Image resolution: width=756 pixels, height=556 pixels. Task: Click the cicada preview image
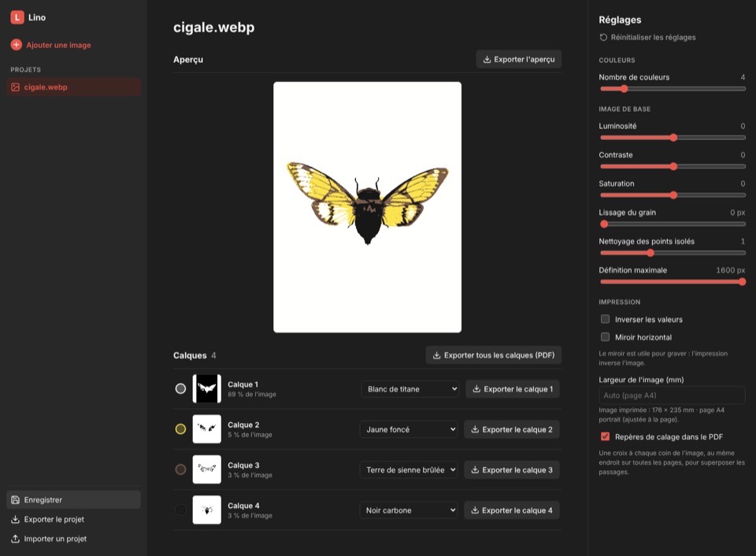click(x=368, y=207)
